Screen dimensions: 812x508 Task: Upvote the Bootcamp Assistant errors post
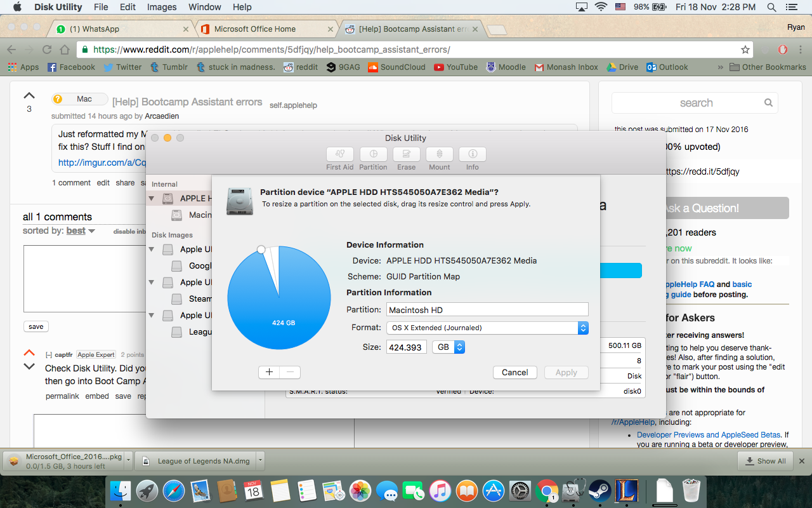(29, 96)
